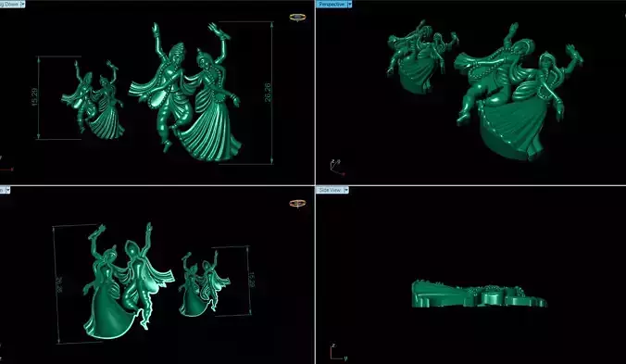This screenshot has height=364, width=626.
Task: Open the Side View viewport dropdown arrow
Action: click(x=345, y=191)
